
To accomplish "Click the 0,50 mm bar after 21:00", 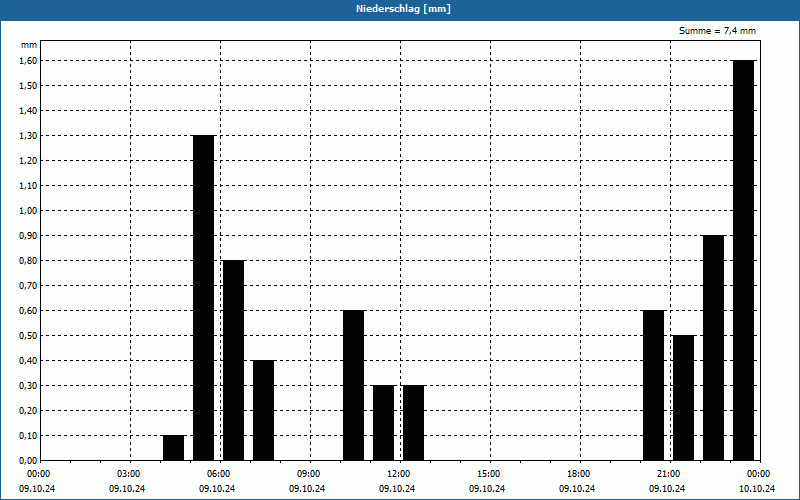I will [684, 398].
